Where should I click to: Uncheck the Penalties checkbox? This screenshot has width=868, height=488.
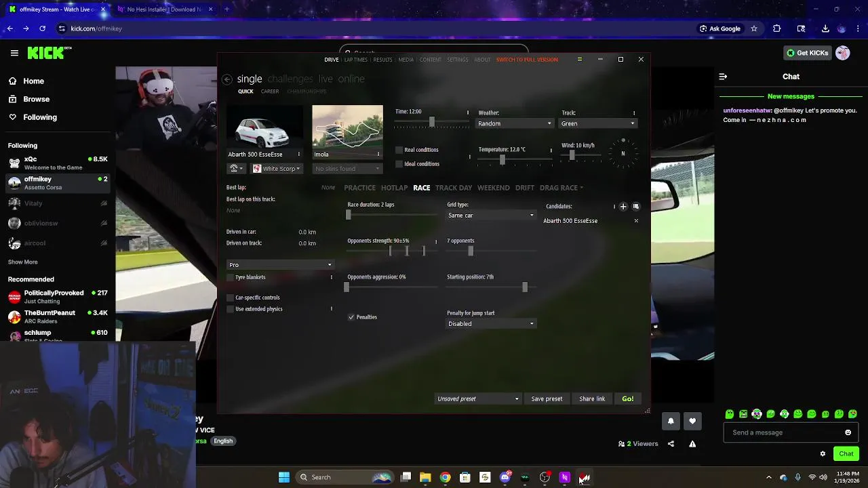point(351,317)
